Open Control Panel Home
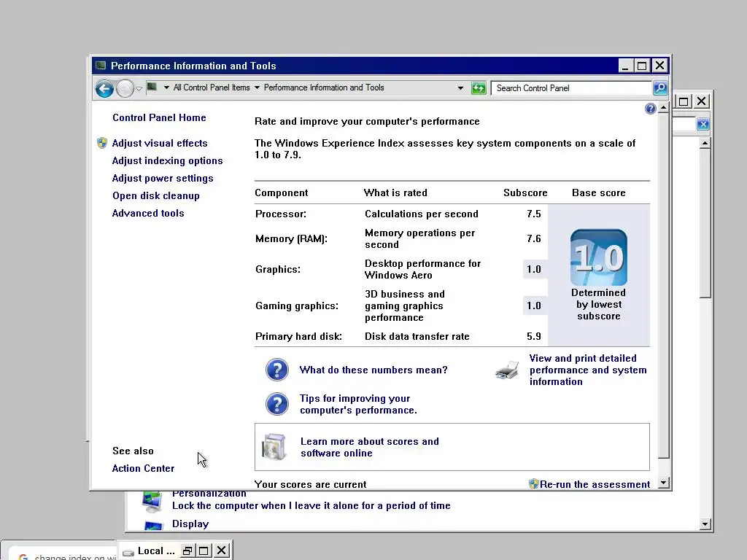This screenshot has width=747, height=560. pos(159,117)
